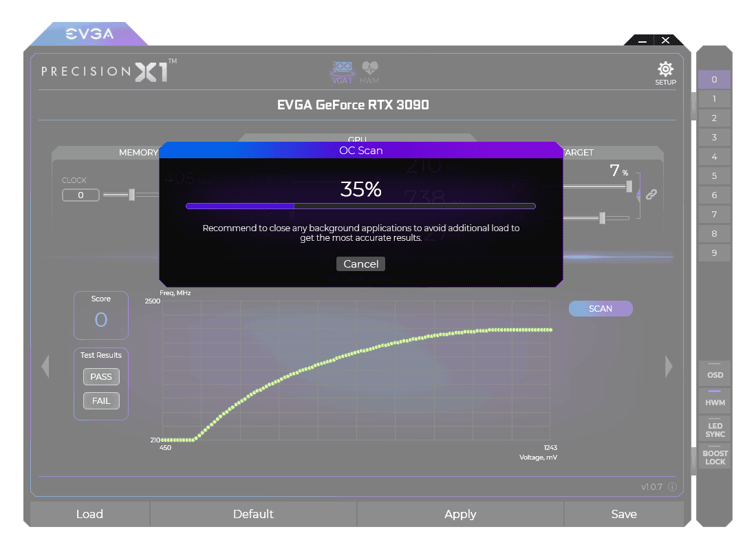Toggle the OSD option

(x=715, y=374)
